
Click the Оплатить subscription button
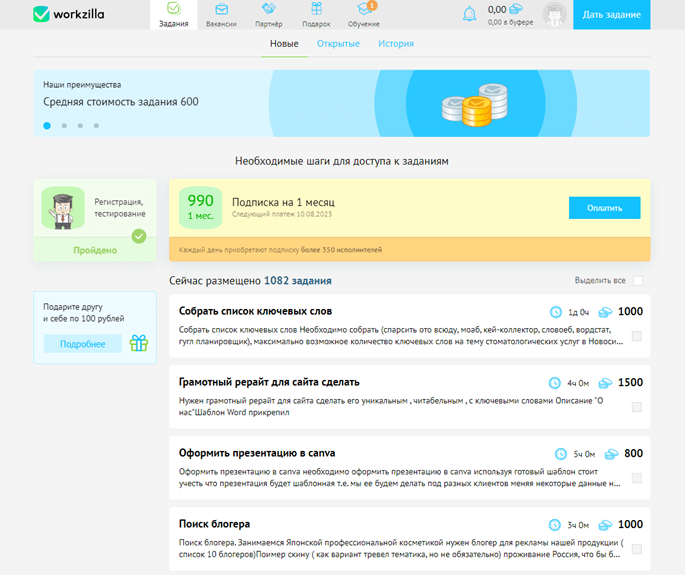pyautogui.click(x=605, y=208)
